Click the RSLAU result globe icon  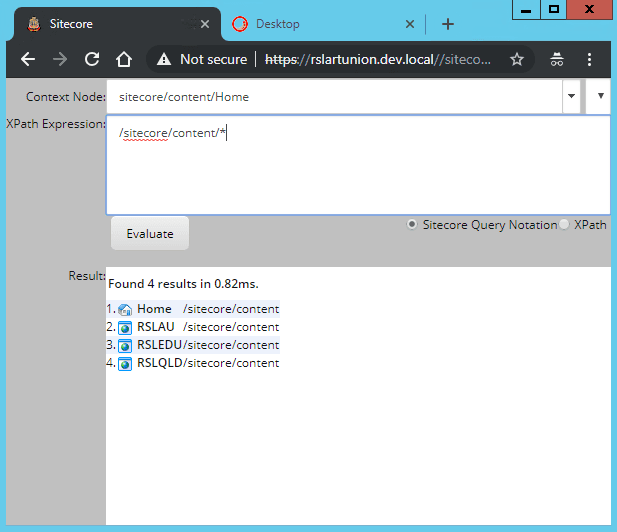click(x=125, y=327)
